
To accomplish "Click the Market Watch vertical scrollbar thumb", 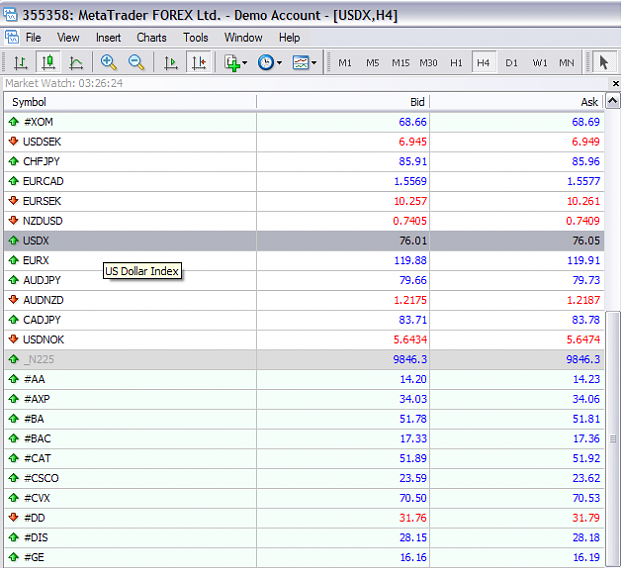I will tap(613, 438).
